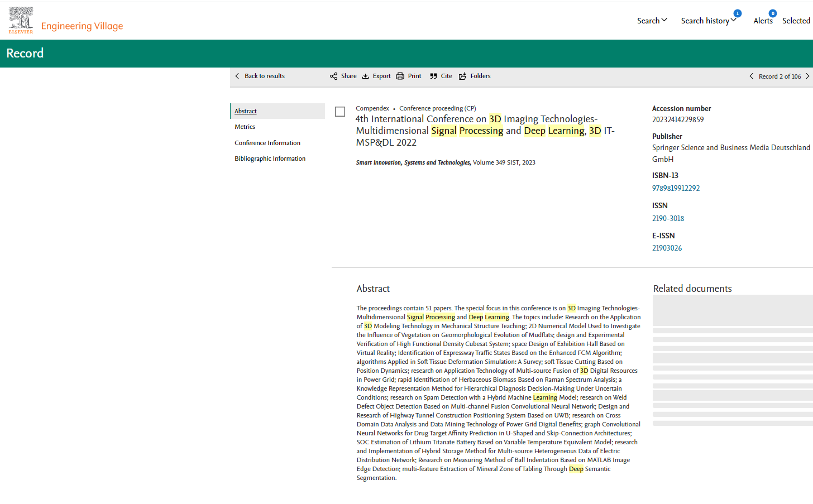
Task: Click the Cite quotation icon
Action: pos(433,76)
